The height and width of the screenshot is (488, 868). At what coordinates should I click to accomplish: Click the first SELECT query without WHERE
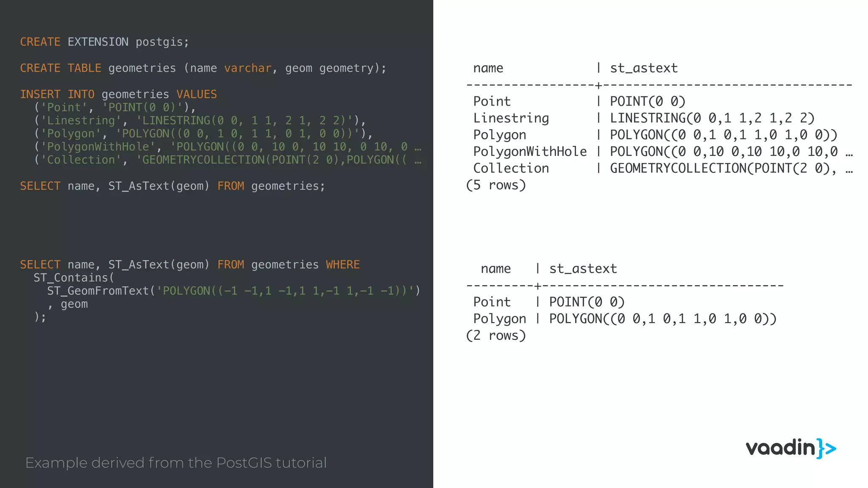pyautogui.click(x=172, y=186)
